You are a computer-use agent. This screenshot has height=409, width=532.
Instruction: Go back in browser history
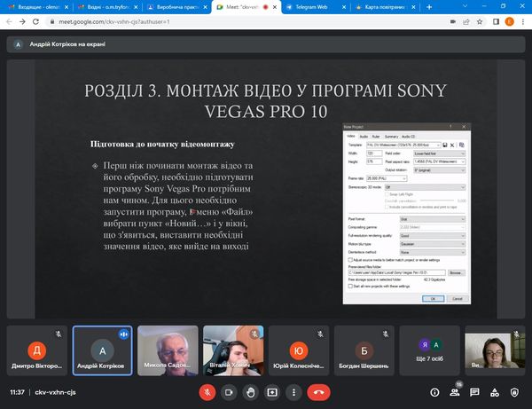click(x=9, y=21)
